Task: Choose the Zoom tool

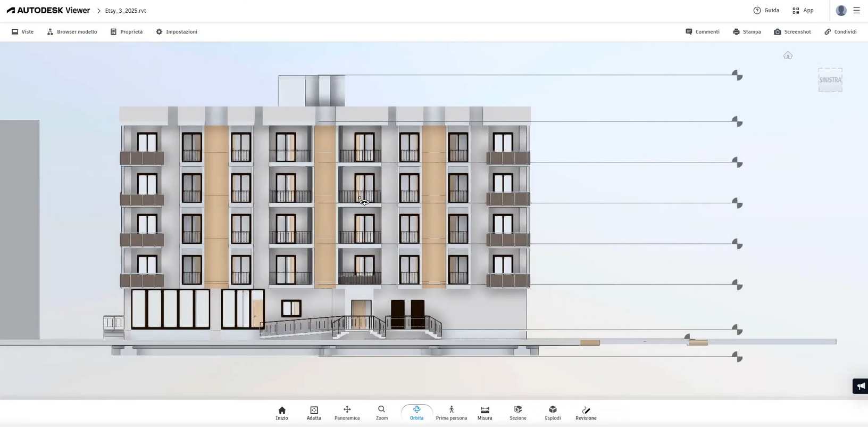Action: tap(382, 413)
